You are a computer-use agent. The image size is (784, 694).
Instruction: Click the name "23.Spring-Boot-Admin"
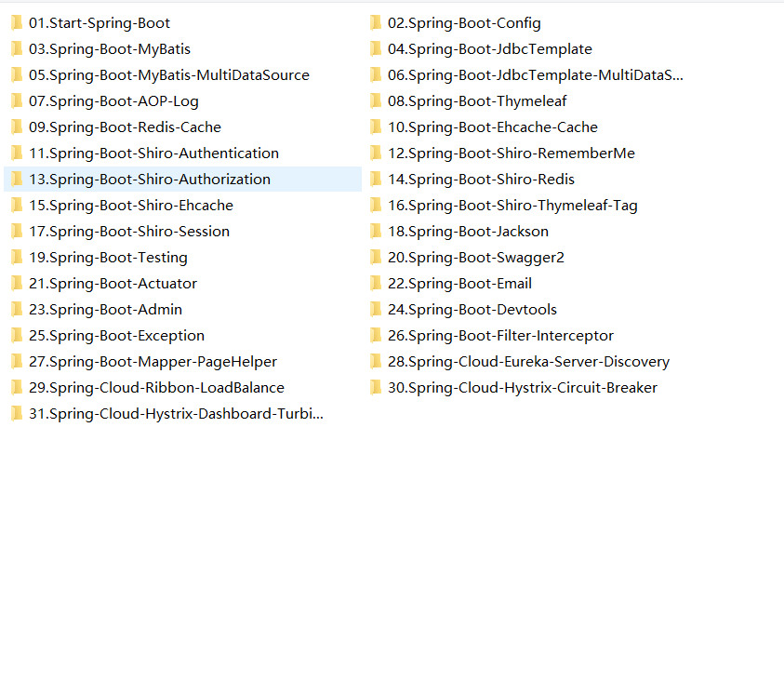click(x=105, y=310)
